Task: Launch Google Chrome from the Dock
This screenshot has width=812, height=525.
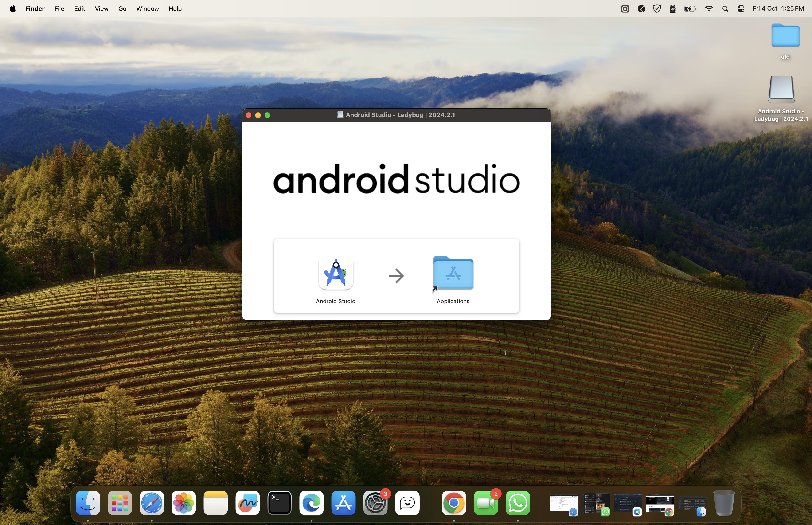Action: (453, 503)
